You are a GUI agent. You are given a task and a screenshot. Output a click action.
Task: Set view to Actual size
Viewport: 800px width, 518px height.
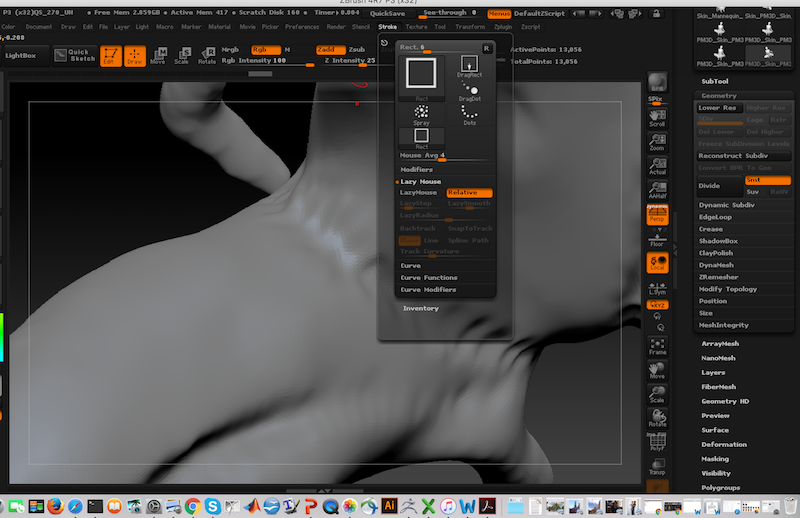tap(657, 166)
